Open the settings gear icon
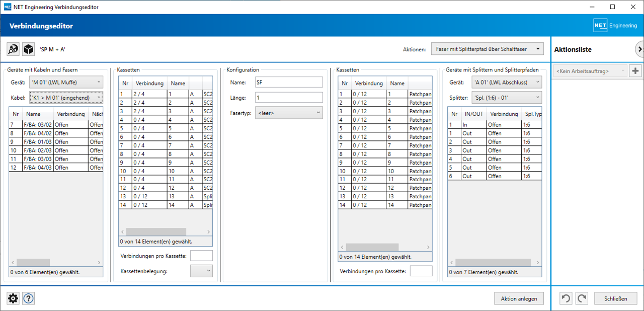Image resolution: width=644 pixels, height=311 pixels. click(13, 298)
